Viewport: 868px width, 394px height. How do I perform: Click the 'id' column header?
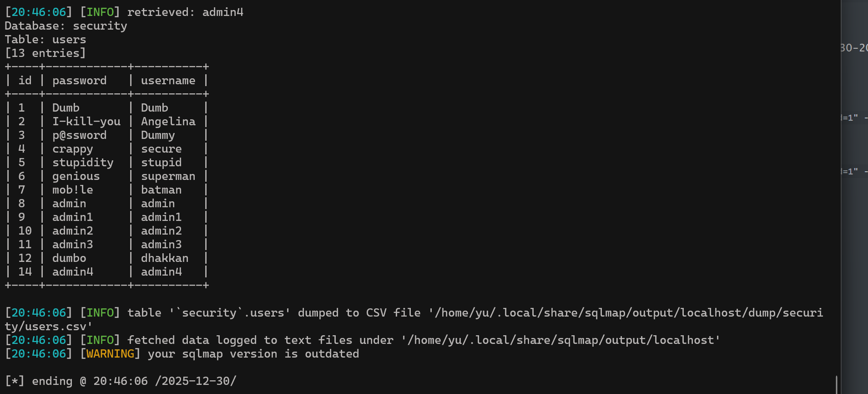(25, 81)
